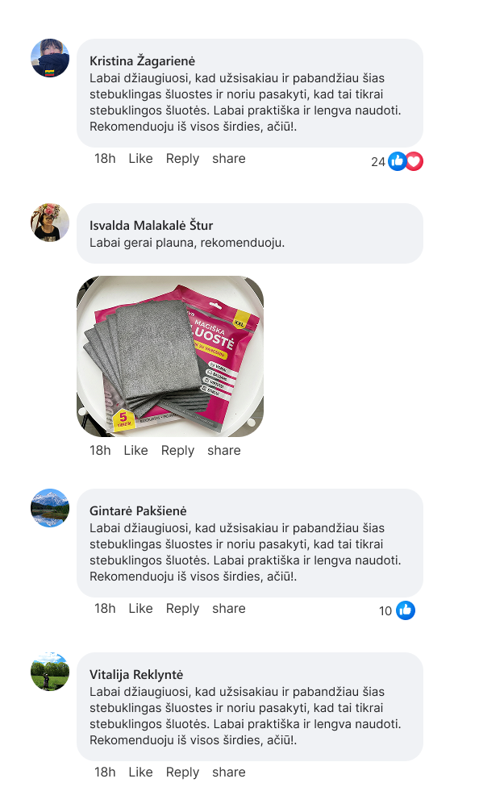Click the blue thumbs-up icon on Kristina's comment
The image size is (504, 812).
click(398, 161)
